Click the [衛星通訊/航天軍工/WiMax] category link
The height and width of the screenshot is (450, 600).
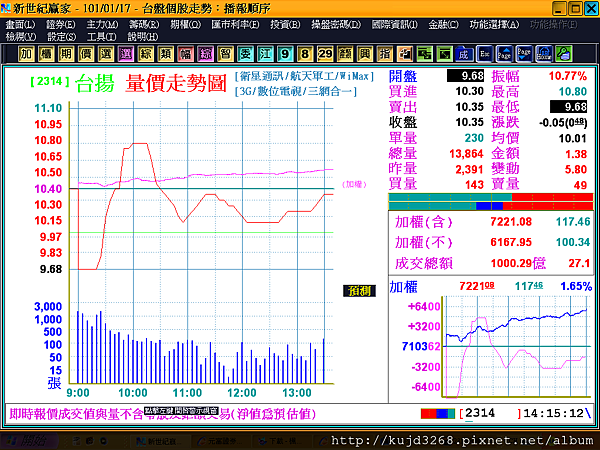click(x=305, y=76)
